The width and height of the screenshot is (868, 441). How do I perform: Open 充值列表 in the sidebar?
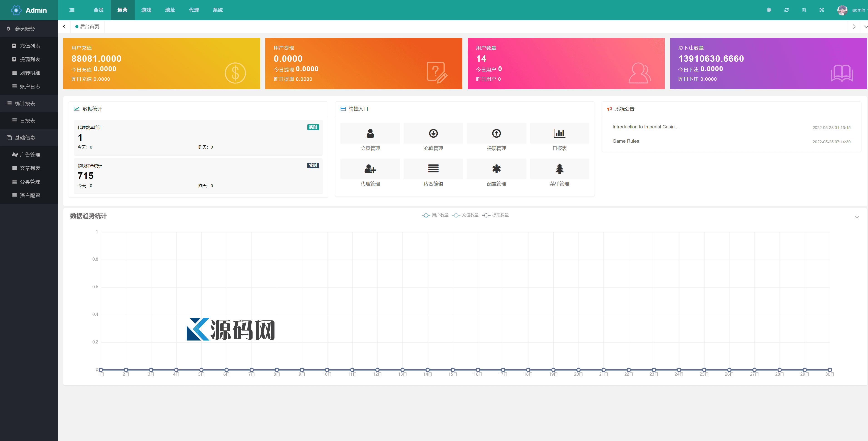tap(30, 46)
